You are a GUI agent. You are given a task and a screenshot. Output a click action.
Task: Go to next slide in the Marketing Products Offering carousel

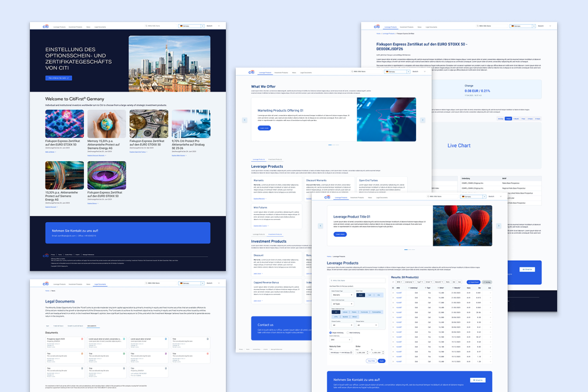tap(423, 120)
